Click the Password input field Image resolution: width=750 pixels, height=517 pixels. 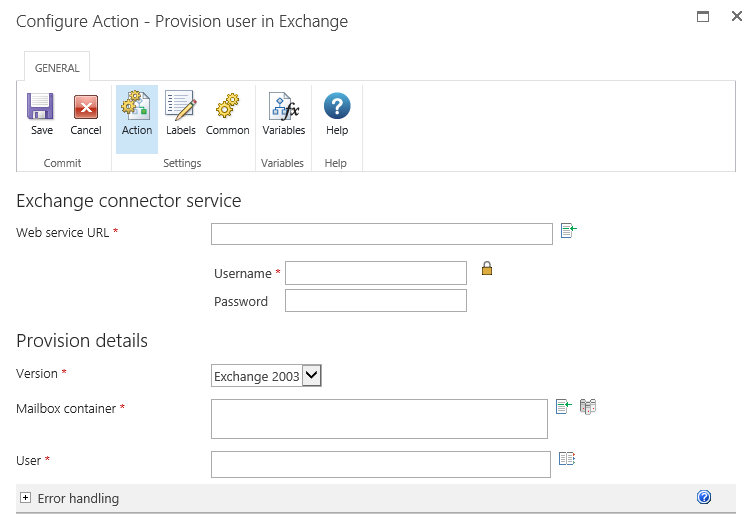click(x=375, y=301)
